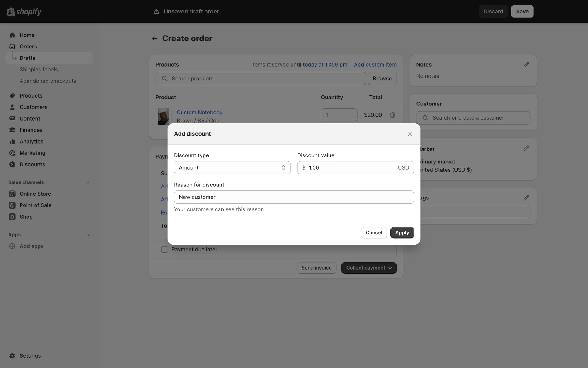Check the Payment due later checkbox
588x368 pixels.
click(x=164, y=250)
